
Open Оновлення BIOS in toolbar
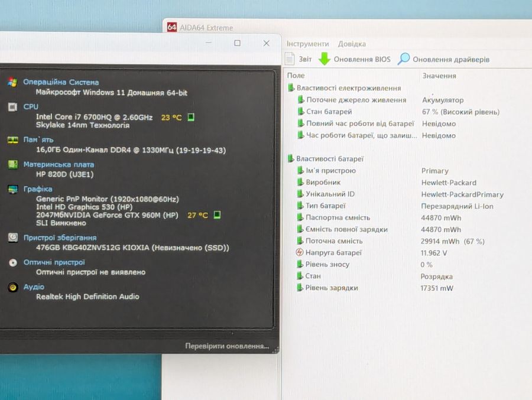362,59
